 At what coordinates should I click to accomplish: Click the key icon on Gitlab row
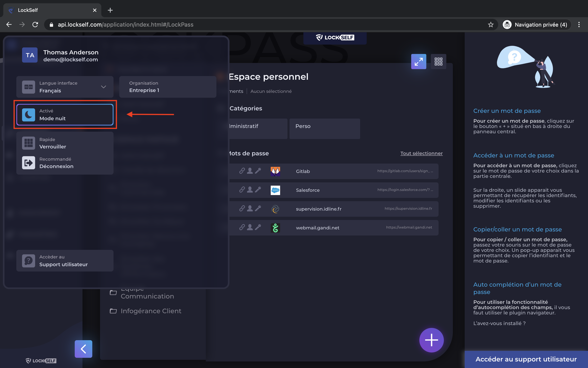pos(258,171)
